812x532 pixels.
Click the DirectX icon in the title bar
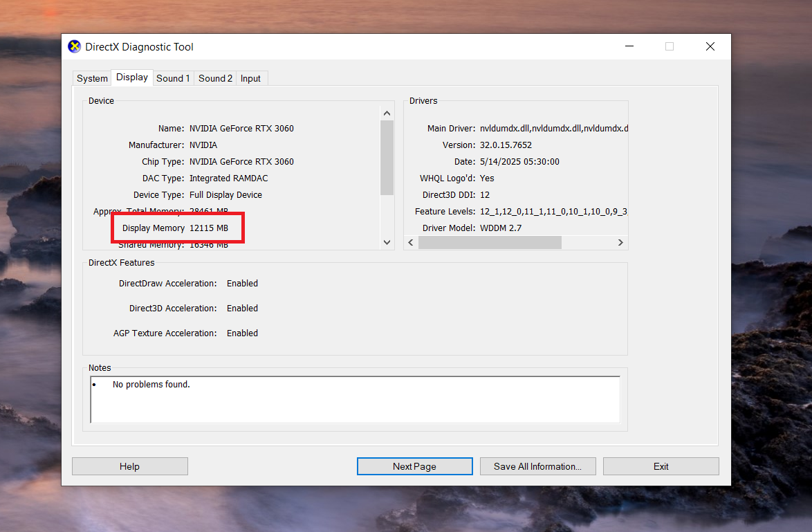[x=74, y=47]
